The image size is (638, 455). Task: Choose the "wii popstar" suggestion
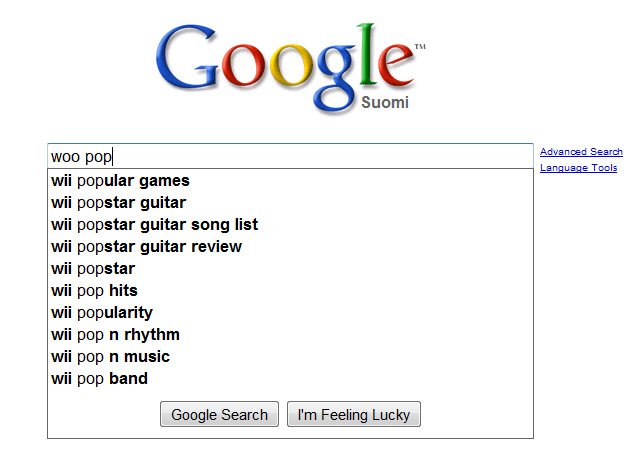tap(93, 269)
